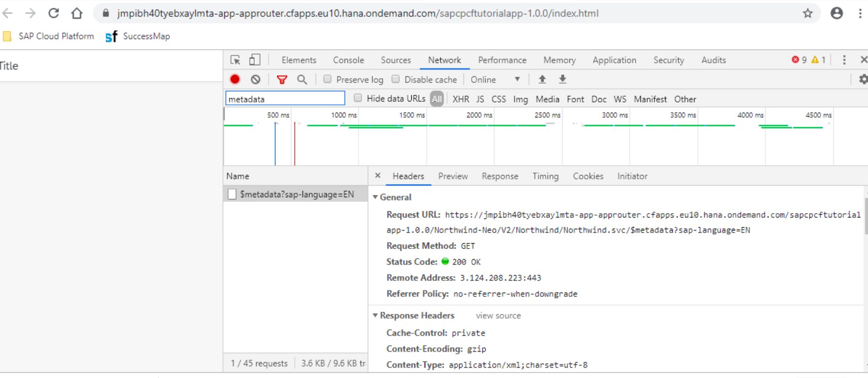The height and width of the screenshot is (378, 868).
Task: Stop recording the network log
Action: click(235, 79)
